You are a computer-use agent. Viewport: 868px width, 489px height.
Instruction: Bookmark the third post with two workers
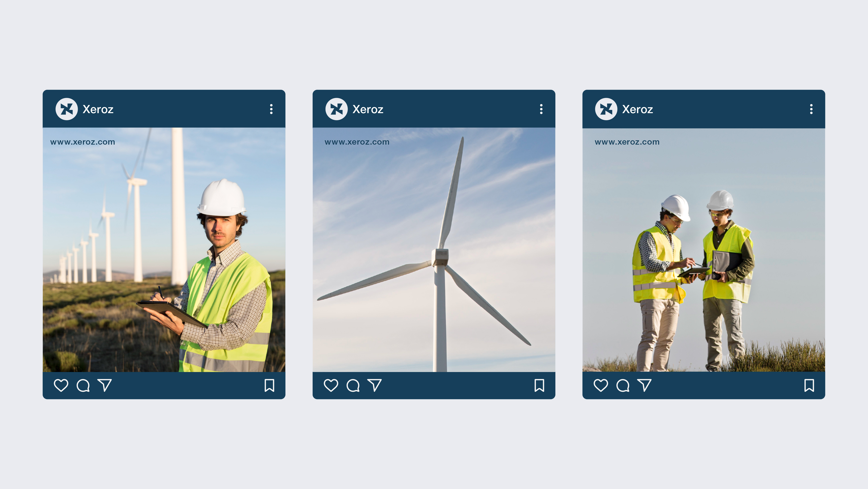tap(809, 385)
